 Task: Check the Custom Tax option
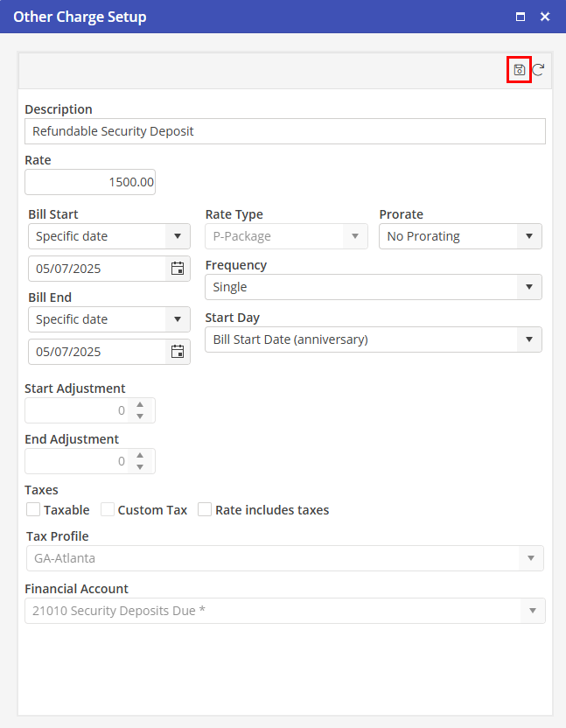click(x=108, y=510)
